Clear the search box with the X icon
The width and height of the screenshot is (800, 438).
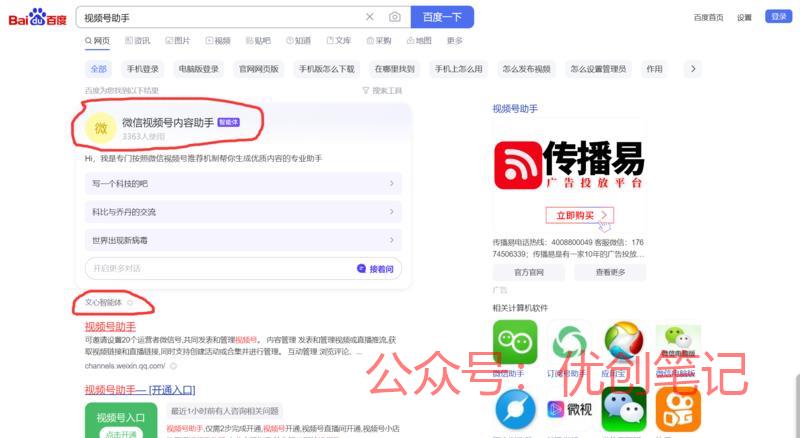pyautogui.click(x=370, y=17)
